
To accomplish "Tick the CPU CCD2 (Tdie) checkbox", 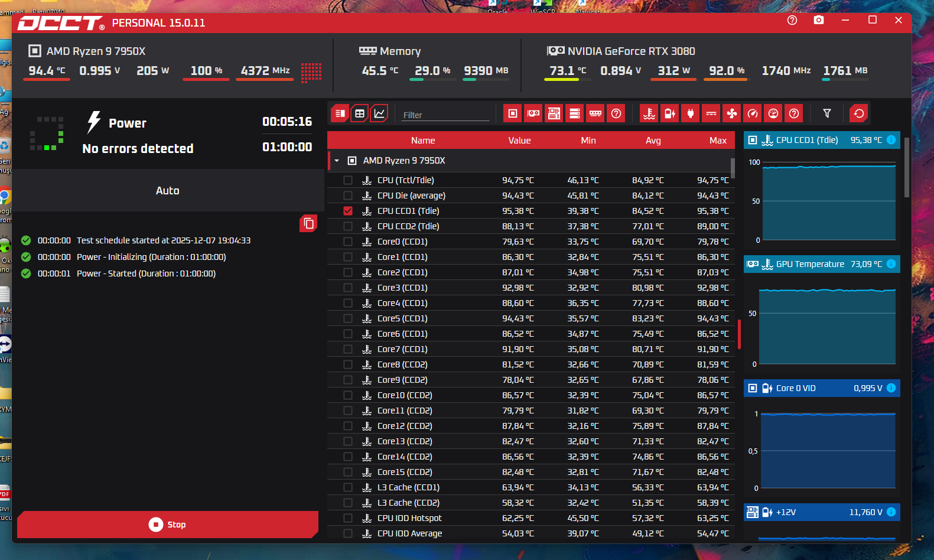I will tap(348, 226).
